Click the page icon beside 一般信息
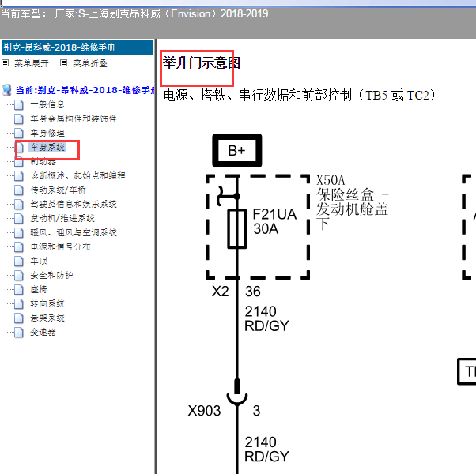 point(19,104)
